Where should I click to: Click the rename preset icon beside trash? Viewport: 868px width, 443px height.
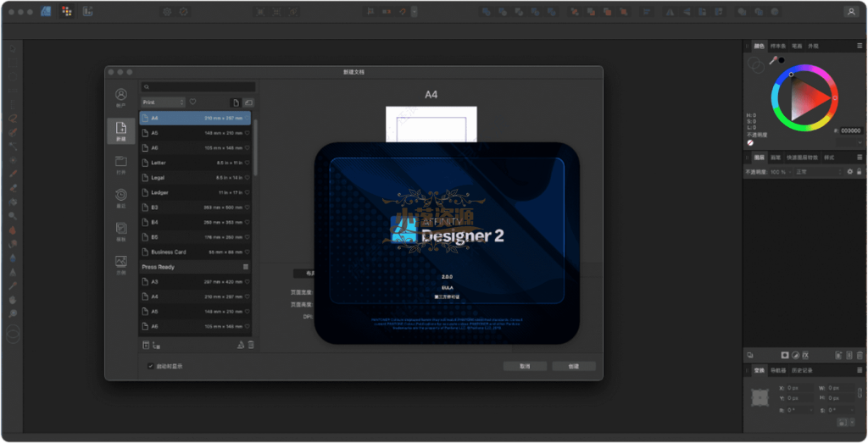pos(240,345)
